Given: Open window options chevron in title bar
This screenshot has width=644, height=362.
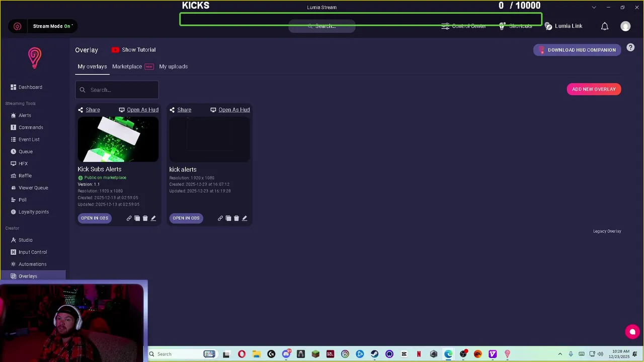Looking at the screenshot, I should [x=594, y=8].
